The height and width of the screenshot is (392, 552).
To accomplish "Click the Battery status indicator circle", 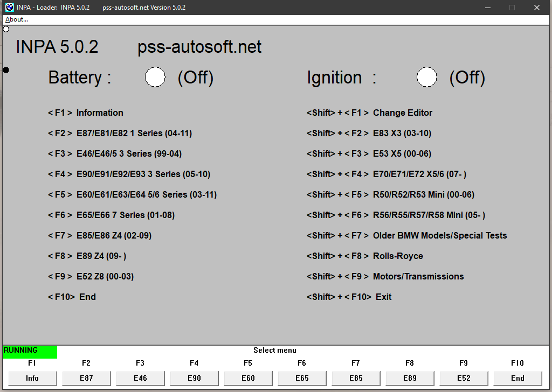I will click(x=155, y=77).
